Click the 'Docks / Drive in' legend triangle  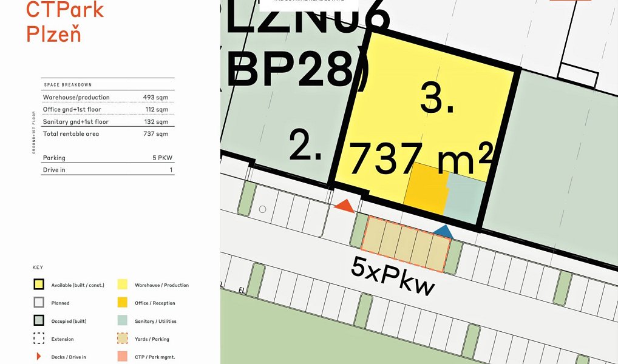tap(39, 356)
